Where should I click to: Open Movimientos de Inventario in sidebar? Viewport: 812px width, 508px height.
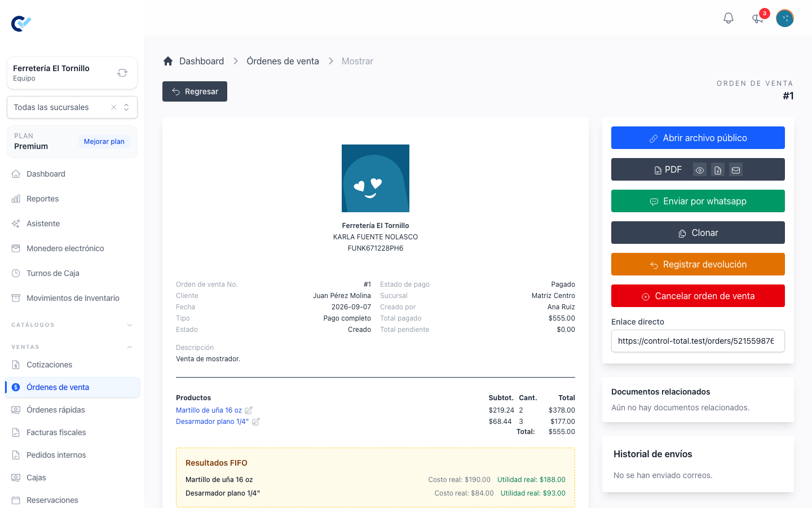[x=72, y=298]
